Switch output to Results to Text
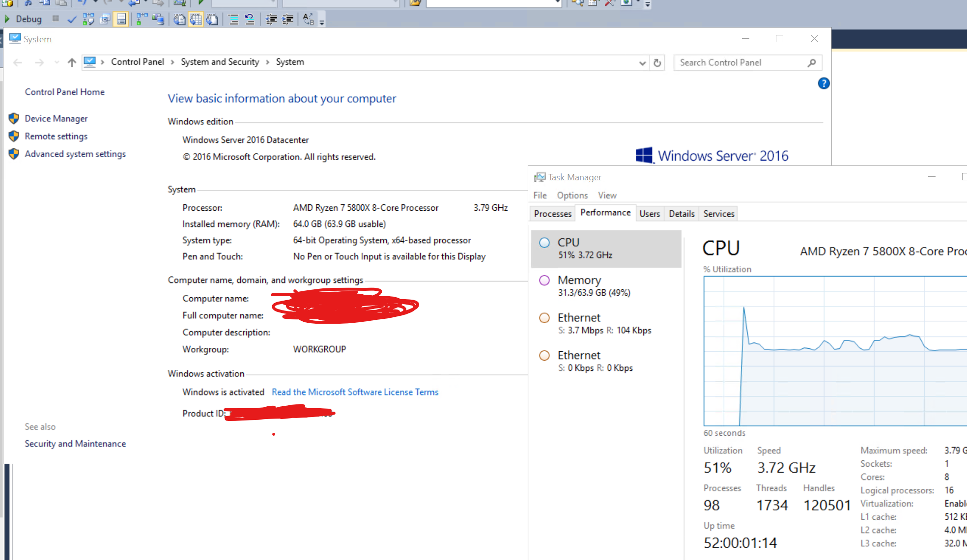 point(180,19)
